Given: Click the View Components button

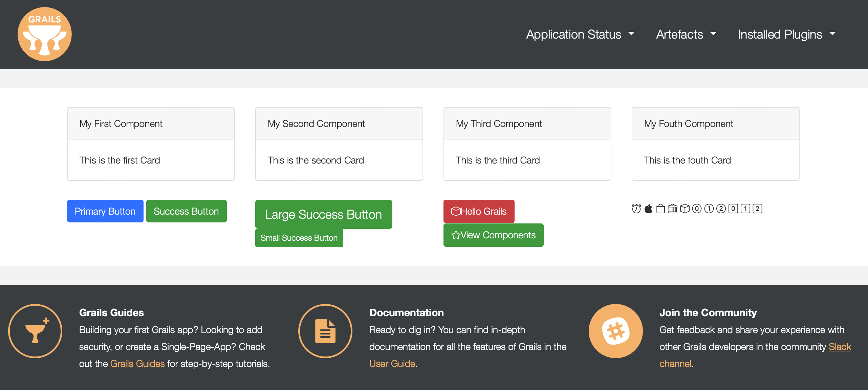Looking at the screenshot, I should pos(494,235).
